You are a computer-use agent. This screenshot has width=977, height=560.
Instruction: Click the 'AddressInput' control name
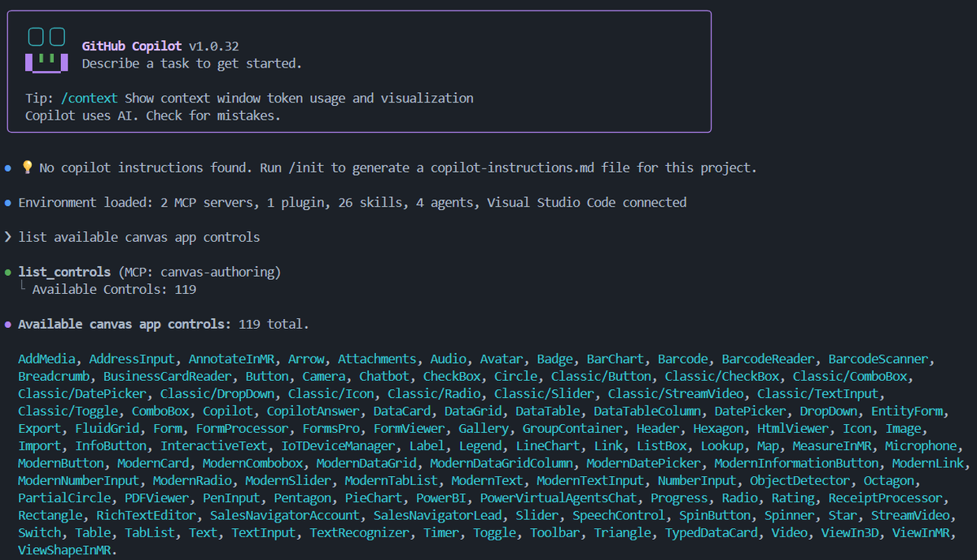coord(132,359)
